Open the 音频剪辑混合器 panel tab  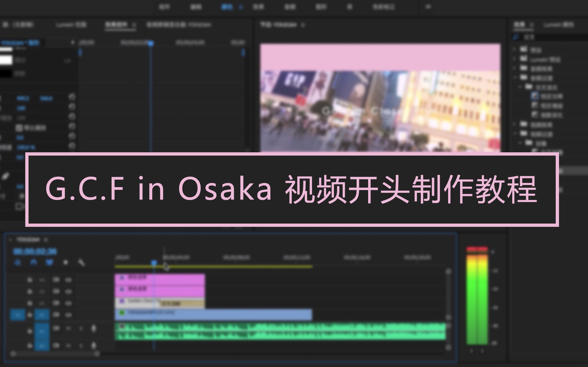(x=179, y=25)
